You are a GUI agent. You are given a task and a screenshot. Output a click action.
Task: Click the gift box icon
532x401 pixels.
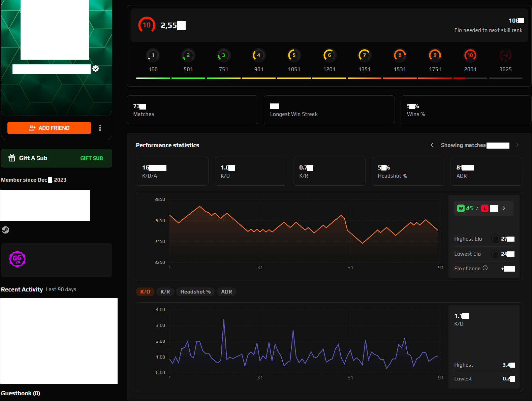coord(12,158)
